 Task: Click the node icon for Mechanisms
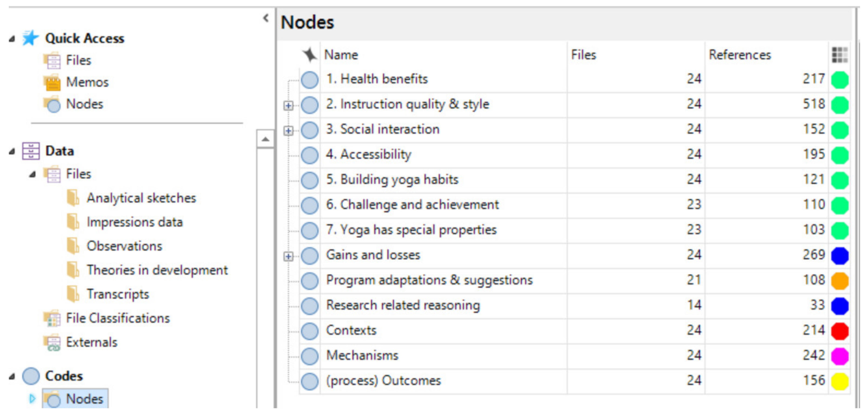(310, 356)
